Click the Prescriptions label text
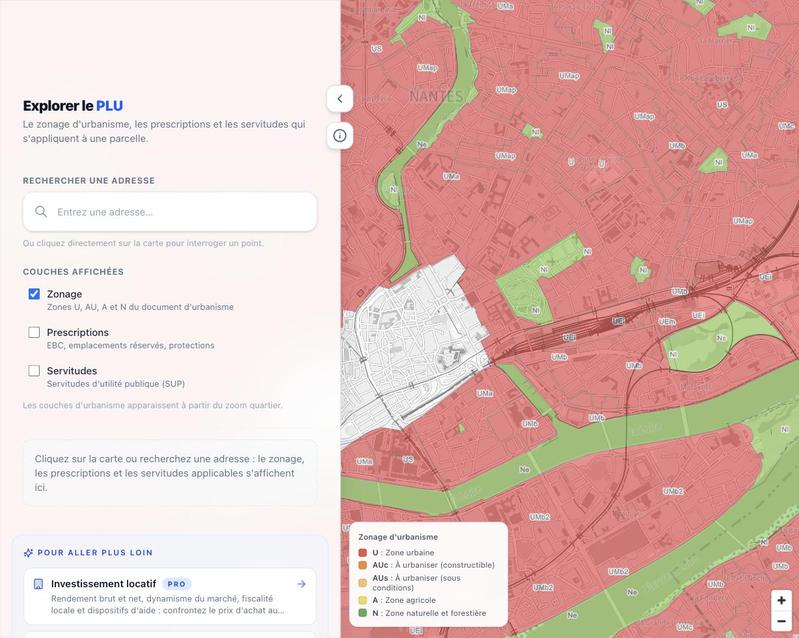This screenshot has width=799, height=638. [x=77, y=332]
